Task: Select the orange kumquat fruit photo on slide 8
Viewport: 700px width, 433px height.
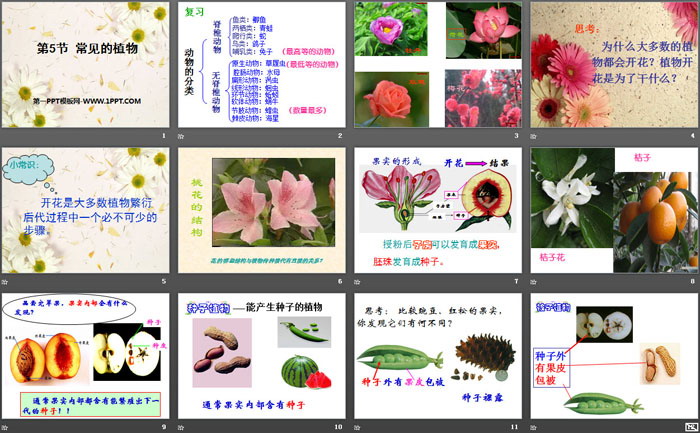Action: [x=657, y=220]
